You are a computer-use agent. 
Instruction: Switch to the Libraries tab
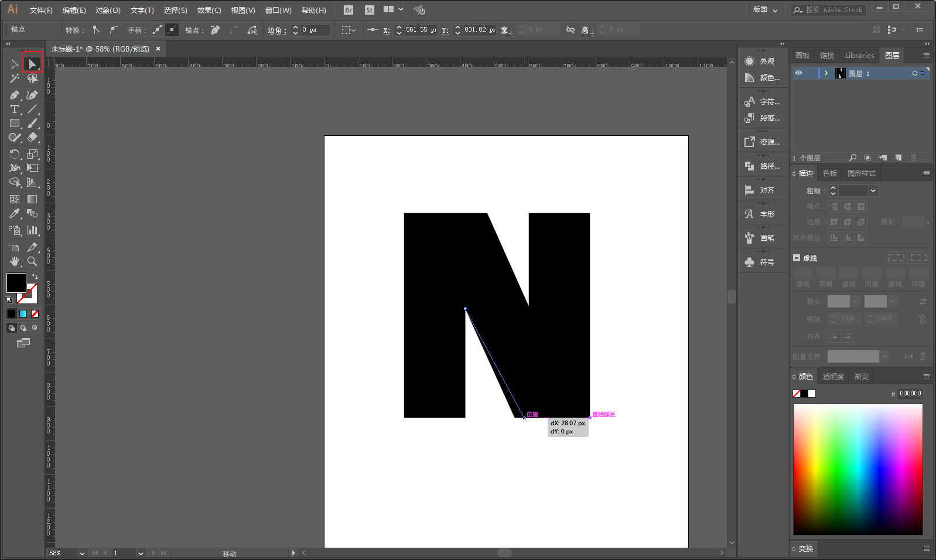859,56
